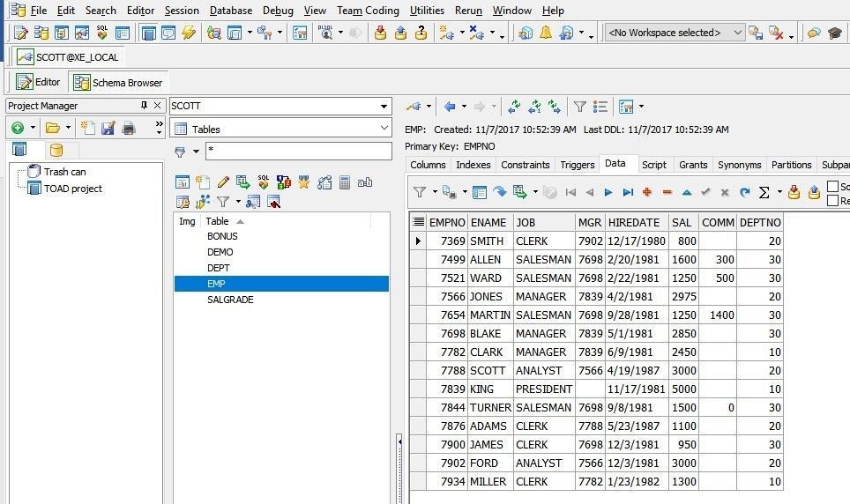Click the rollback icon with blue up arrow
850x504 pixels.
400,33
